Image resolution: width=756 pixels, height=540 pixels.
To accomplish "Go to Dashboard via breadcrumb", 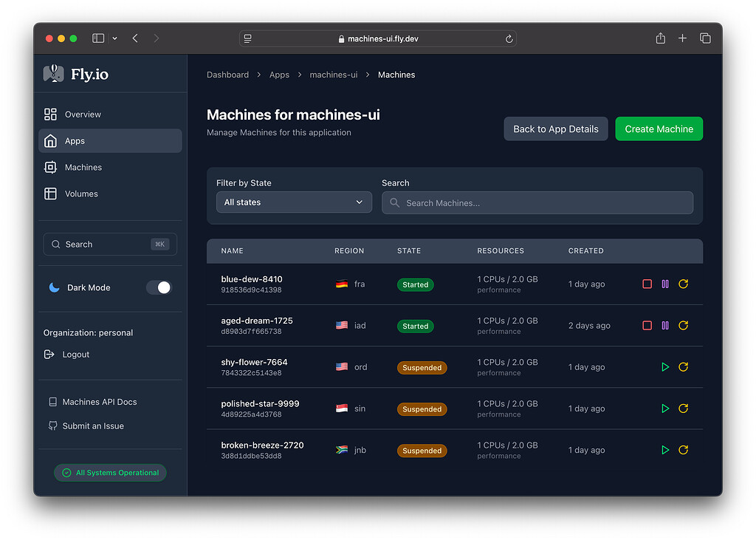I will coord(227,75).
